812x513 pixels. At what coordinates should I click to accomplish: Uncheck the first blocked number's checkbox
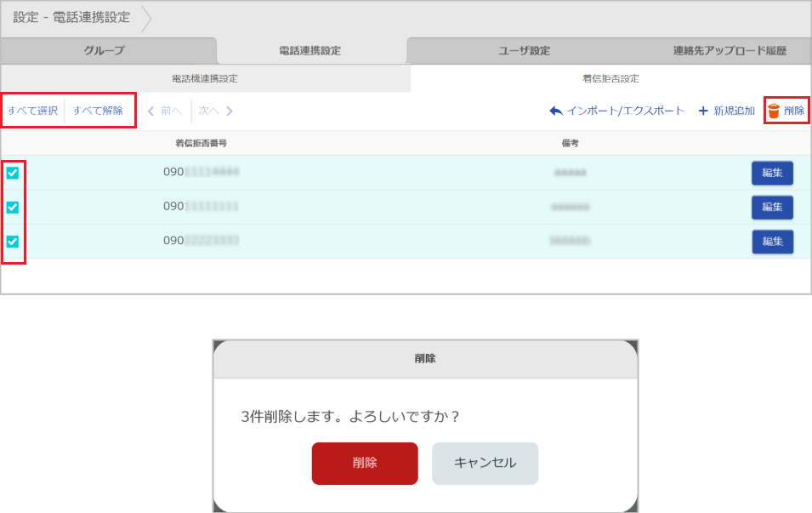13,173
